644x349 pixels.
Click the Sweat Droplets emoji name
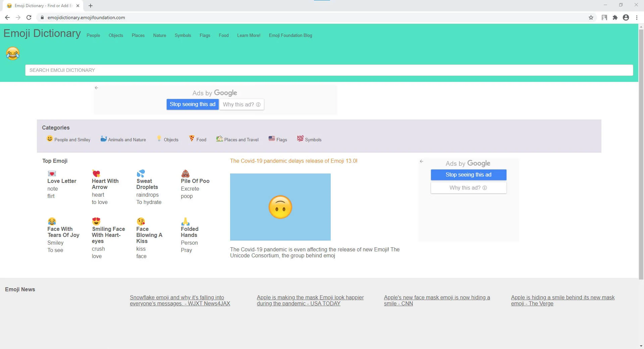click(x=147, y=184)
